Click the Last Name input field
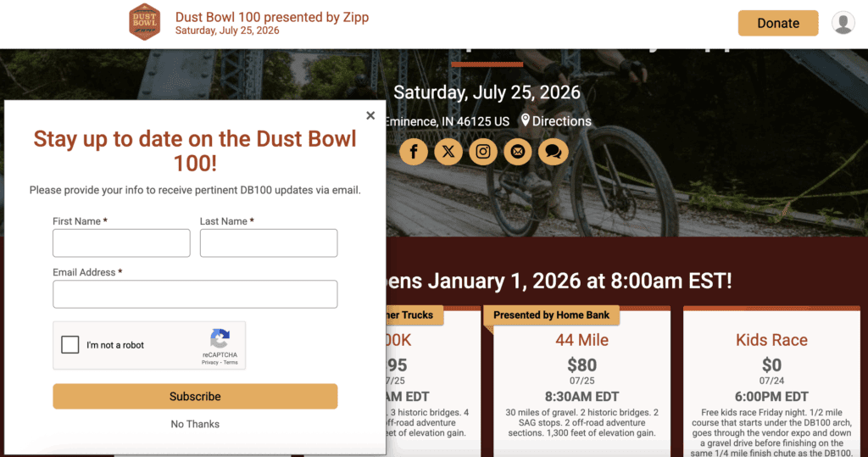The height and width of the screenshot is (457, 868). (269, 243)
